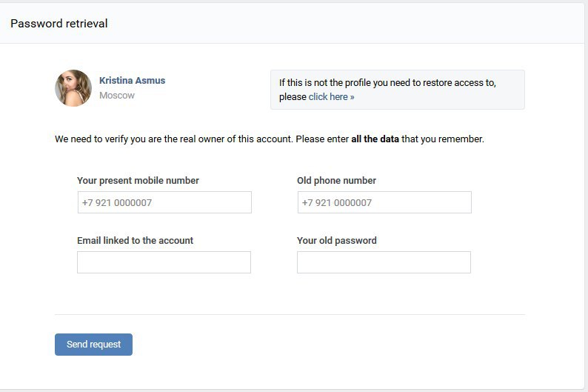Focus the Old phone number field
Screen dimensions: 588x392
384,202
